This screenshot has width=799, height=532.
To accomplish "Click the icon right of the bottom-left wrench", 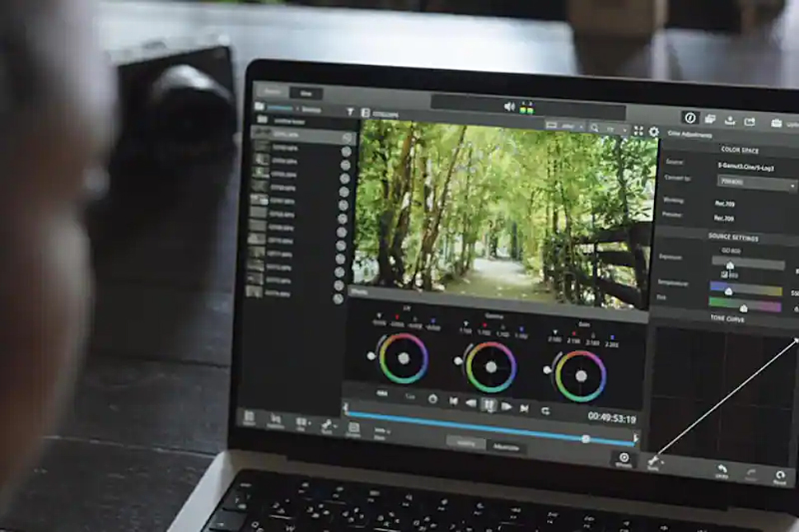I will [x=353, y=430].
